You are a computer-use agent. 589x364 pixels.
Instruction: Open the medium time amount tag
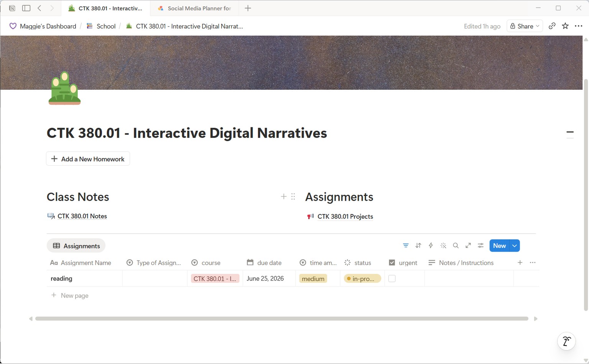pos(313,278)
